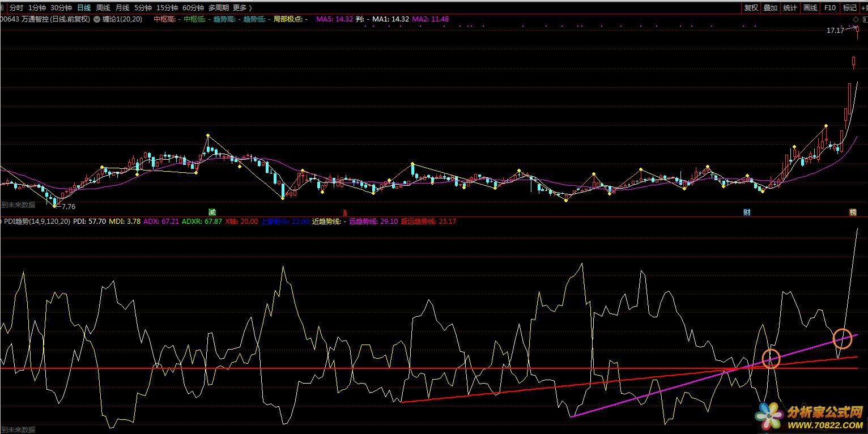Select the 1分钟 period tab
This screenshot has width=868, height=434.
(37, 8)
